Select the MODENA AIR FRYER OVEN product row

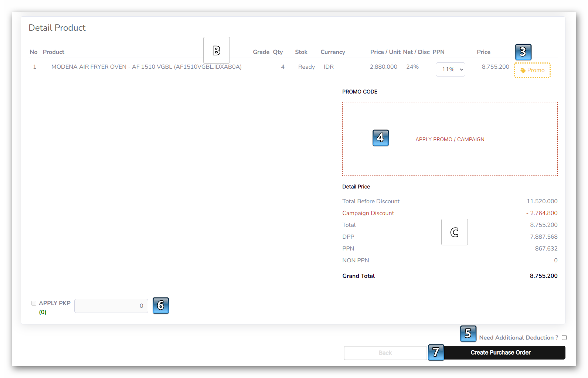coord(146,67)
